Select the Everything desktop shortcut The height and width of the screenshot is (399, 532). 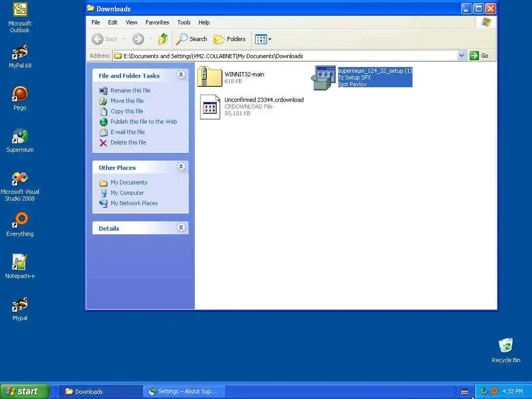20,224
